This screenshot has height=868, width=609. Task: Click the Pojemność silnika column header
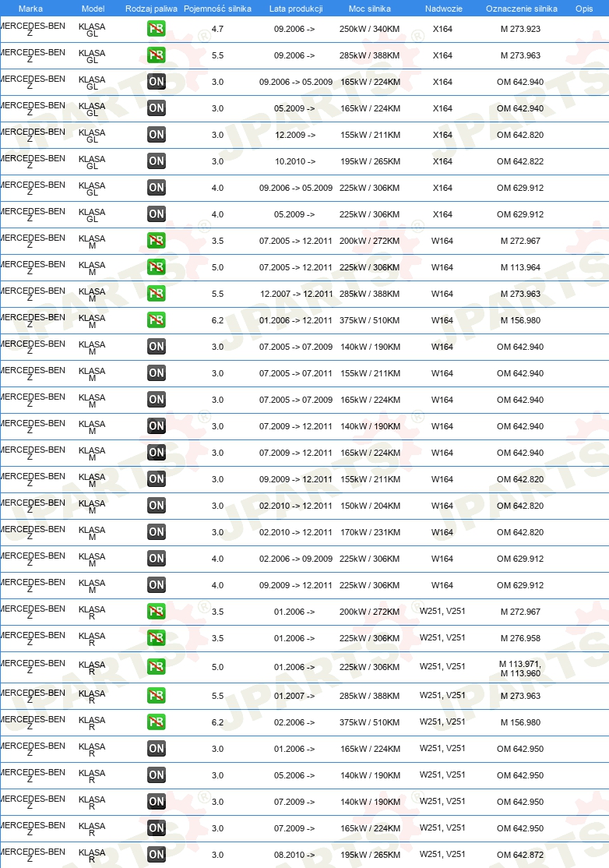[x=217, y=9]
